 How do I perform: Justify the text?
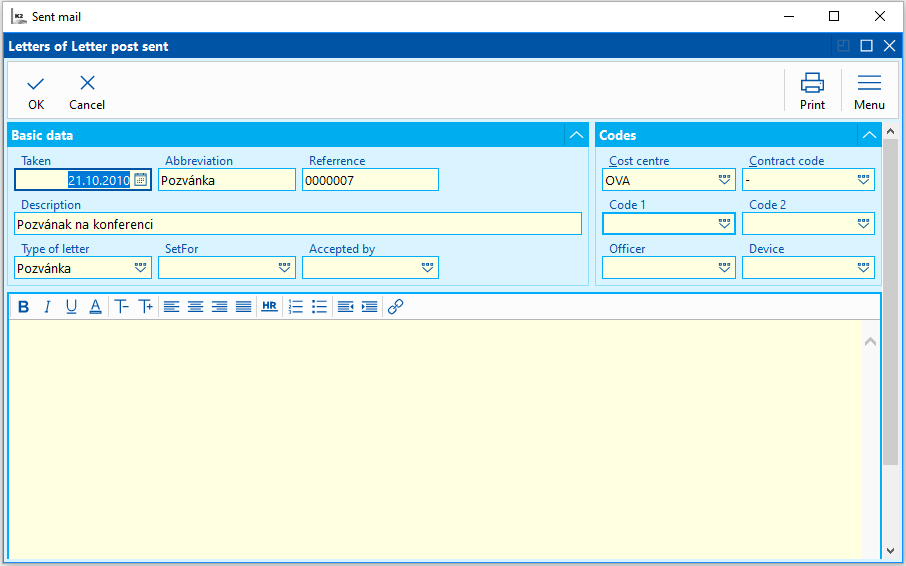244,307
